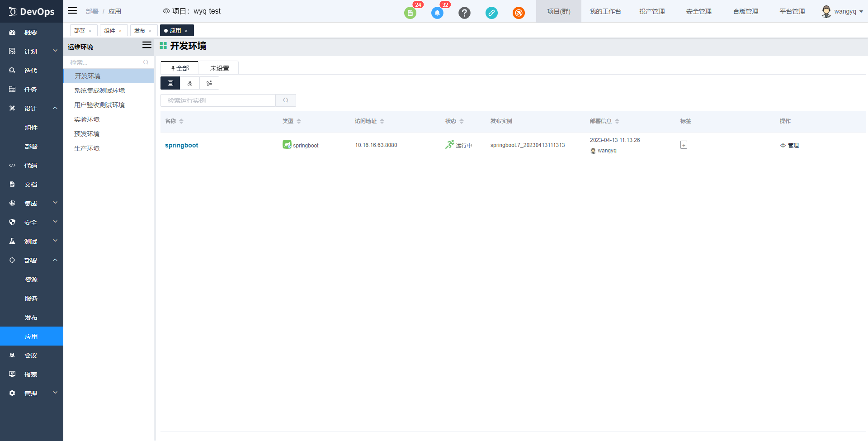Select the list view toggle for instances

(x=170, y=83)
